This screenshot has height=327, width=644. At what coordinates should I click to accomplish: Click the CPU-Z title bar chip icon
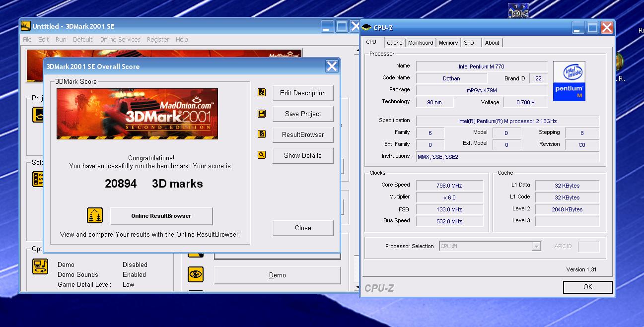pos(366,27)
